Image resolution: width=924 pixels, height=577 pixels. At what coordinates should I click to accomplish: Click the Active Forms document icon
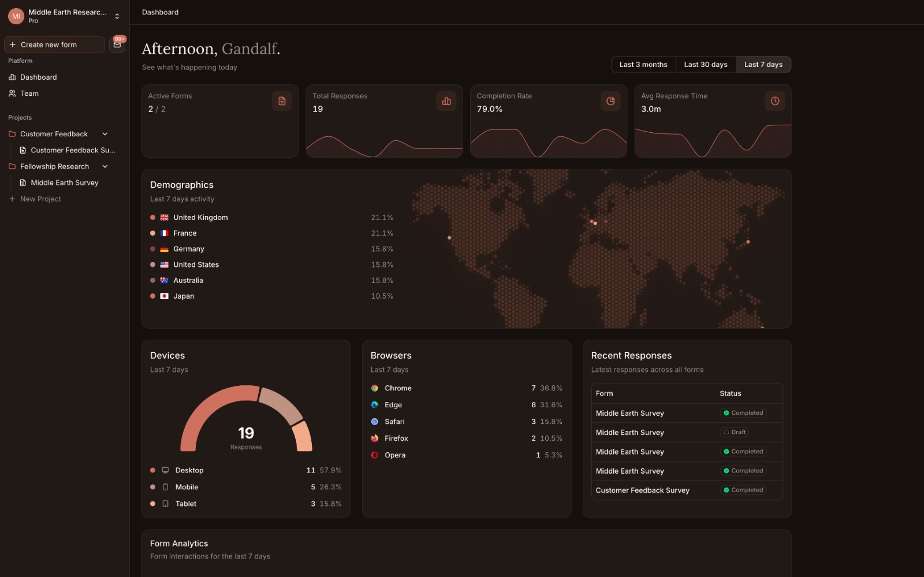[282, 101]
